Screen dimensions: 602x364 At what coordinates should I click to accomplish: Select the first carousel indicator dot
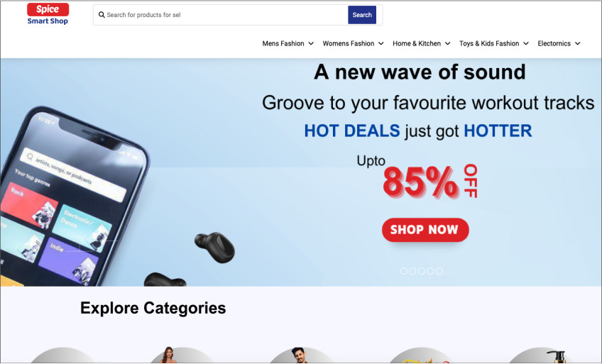[403, 271]
